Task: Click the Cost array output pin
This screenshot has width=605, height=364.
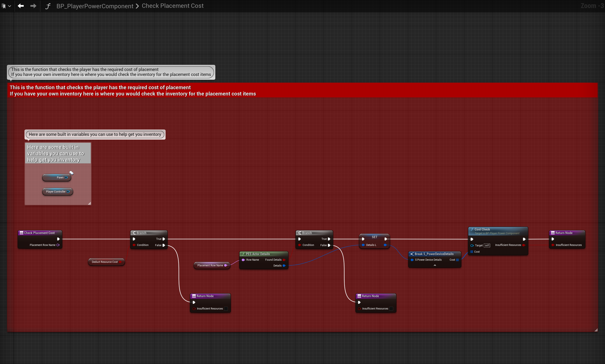Action: tap(457, 260)
